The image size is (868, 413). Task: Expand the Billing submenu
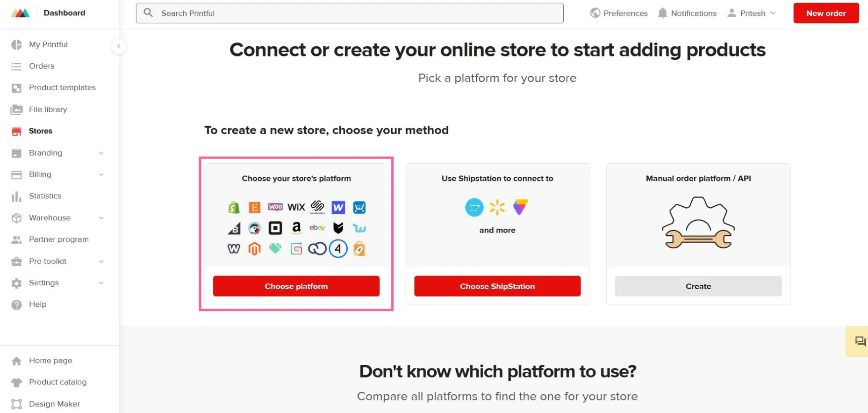(x=101, y=174)
